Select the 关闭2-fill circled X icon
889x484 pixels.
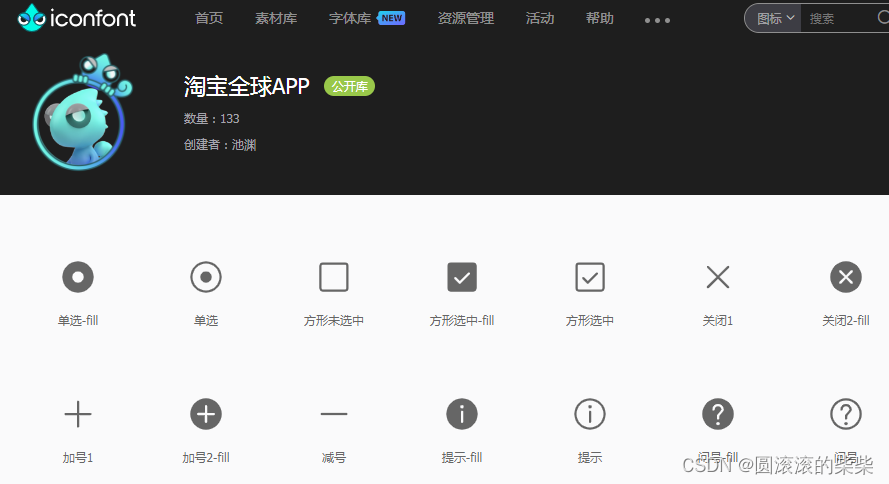coord(846,277)
